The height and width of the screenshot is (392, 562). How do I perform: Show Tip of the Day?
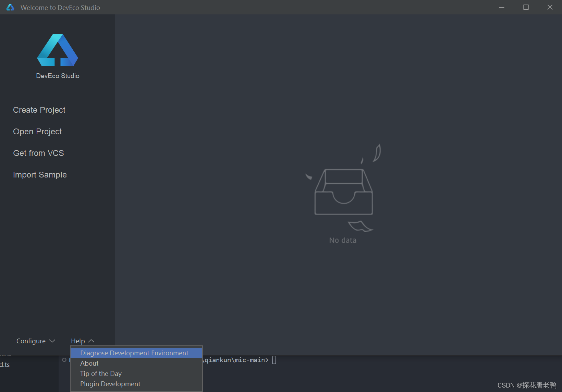click(136, 373)
